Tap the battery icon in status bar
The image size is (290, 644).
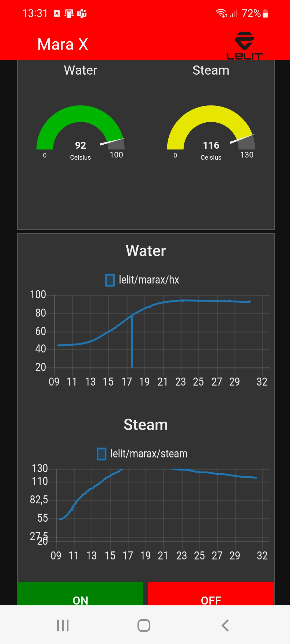click(x=265, y=13)
